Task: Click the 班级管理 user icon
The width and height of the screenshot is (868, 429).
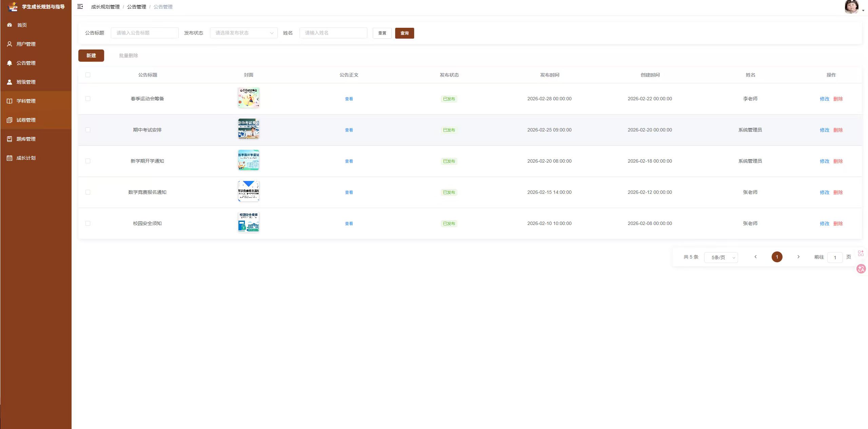Action: coord(9,82)
